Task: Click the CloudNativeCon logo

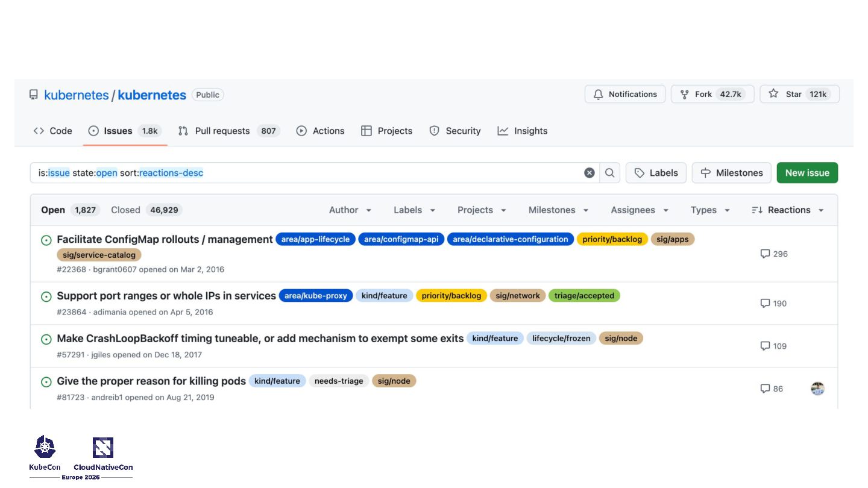Action: point(103,454)
